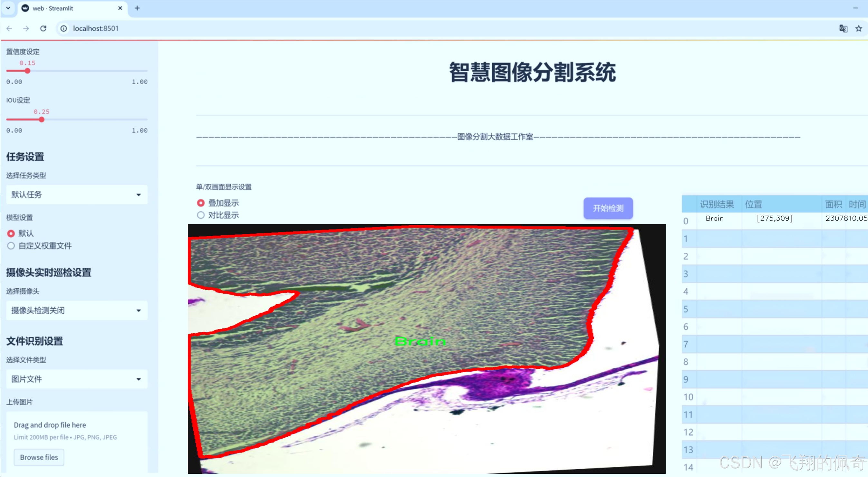Click Browse files to upload an image
868x477 pixels.
pos(38,457)
